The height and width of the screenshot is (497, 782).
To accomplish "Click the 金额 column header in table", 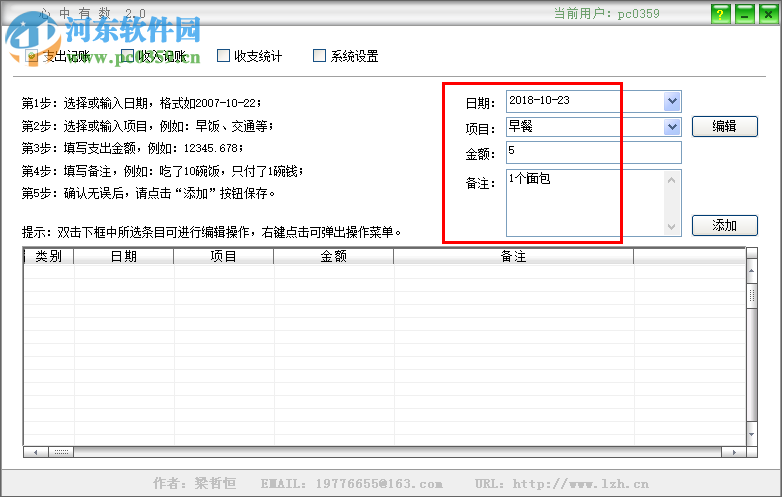I will 334,256.
